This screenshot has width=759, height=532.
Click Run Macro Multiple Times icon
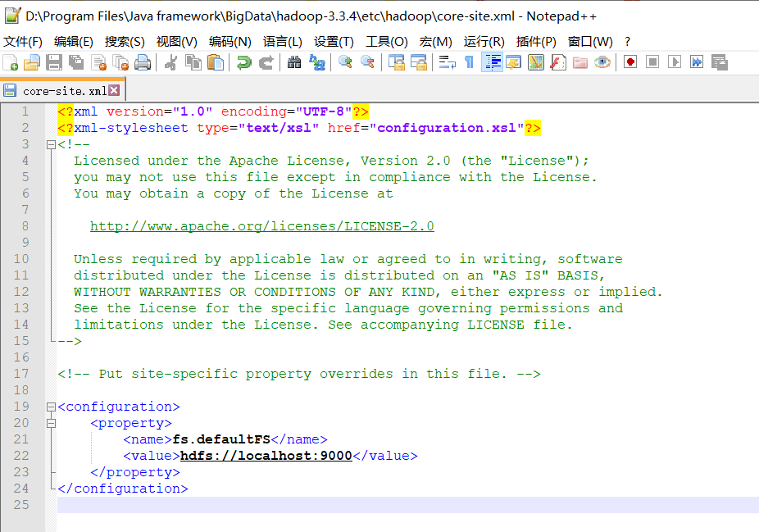tap(697, 62)
